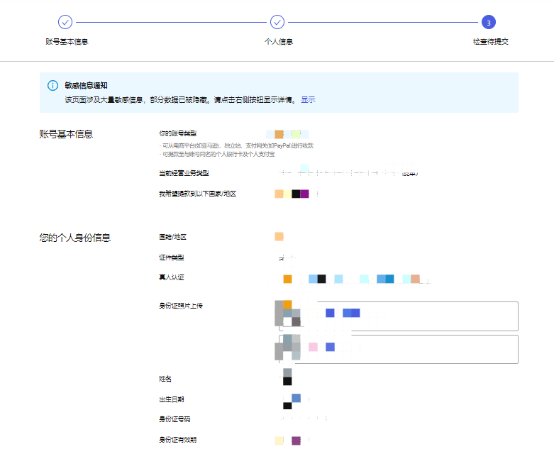Viewport: 554px width, 449px height.
Task: Click inside the first ID photo upload box
Action: 399,316
